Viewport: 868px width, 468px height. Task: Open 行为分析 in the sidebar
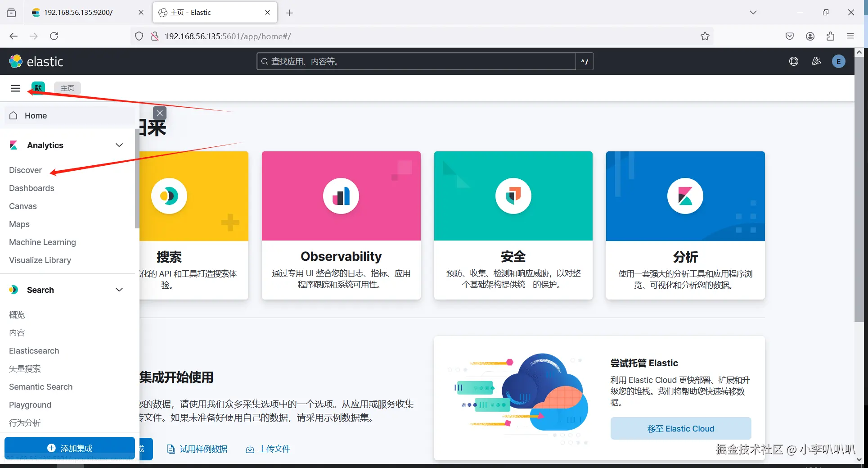click(x=25, y=423)
